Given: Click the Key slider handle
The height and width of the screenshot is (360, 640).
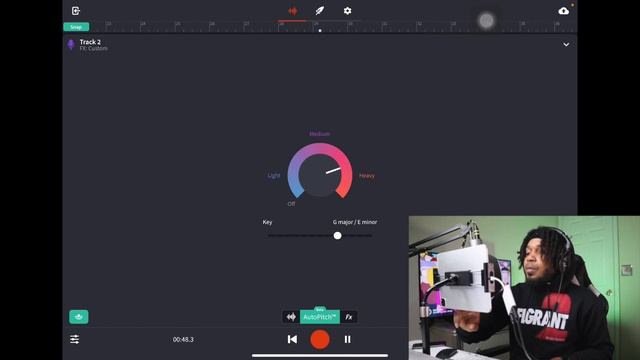Looking at the screenshot, I should click(x=338, y=236).
